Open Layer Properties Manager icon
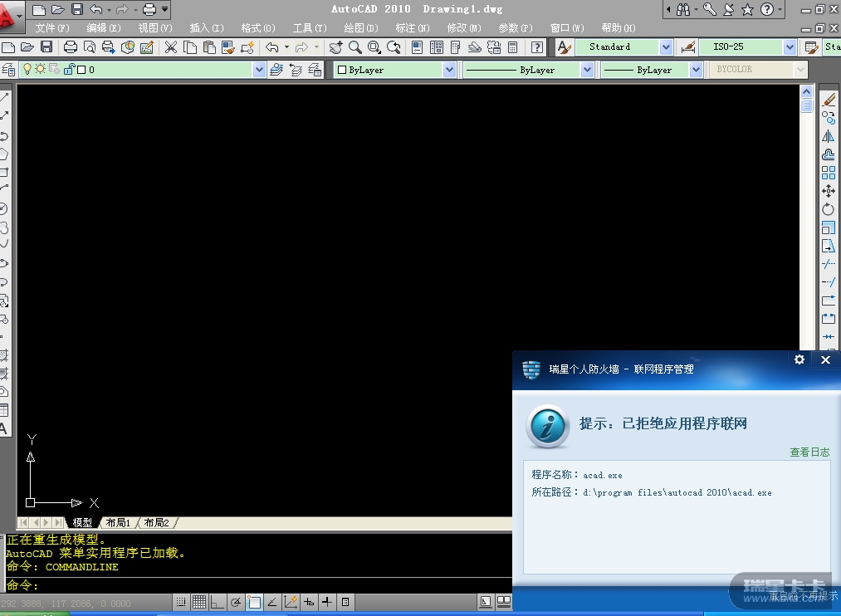The height and width of the screenshot is (616, 841). point(8,70)
